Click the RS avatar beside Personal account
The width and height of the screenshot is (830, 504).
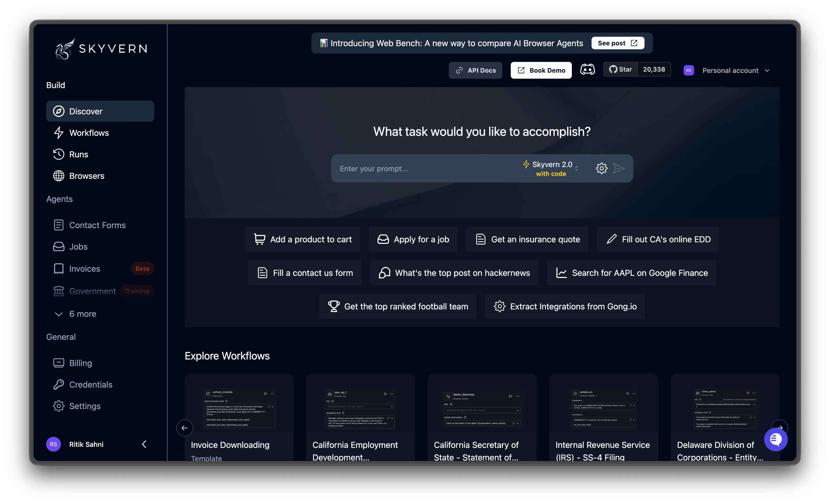(689, 70)
